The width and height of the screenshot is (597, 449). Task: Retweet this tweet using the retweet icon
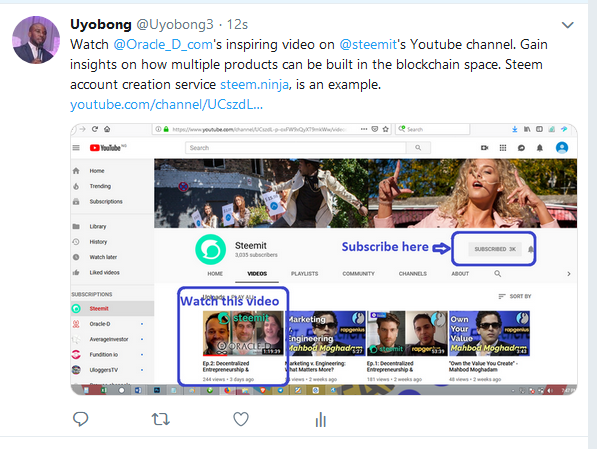click(x=161, y=419)
